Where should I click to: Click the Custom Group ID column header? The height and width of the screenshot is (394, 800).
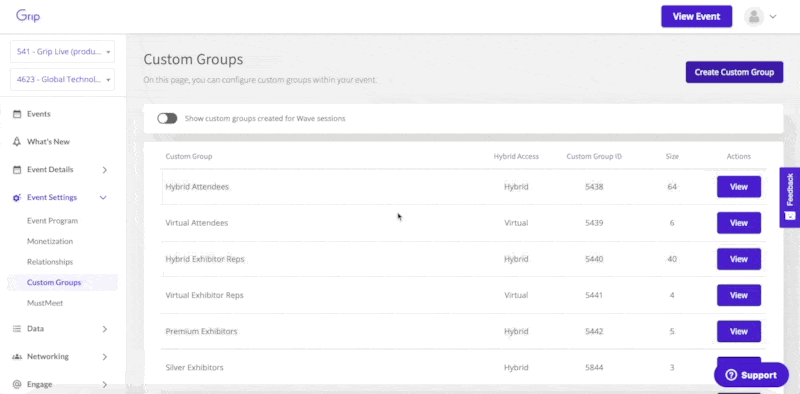click(x=594, y=156)
